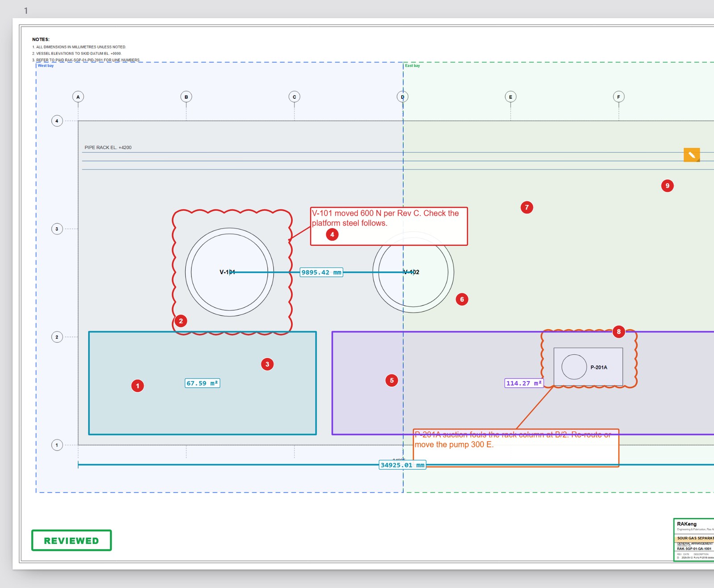Screen dimensions: 714x588
Task: Click row grid bubble 2
Action: (57, 337)
